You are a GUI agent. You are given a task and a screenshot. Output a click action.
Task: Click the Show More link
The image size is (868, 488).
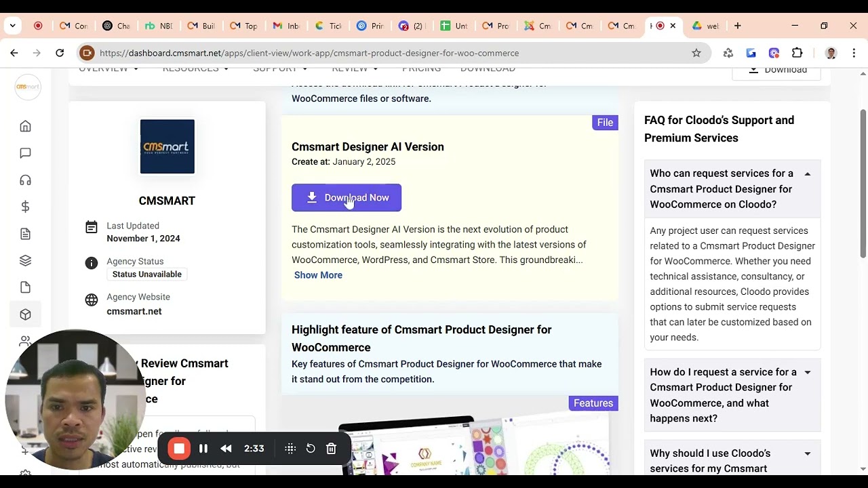click(x=318, y=275)
